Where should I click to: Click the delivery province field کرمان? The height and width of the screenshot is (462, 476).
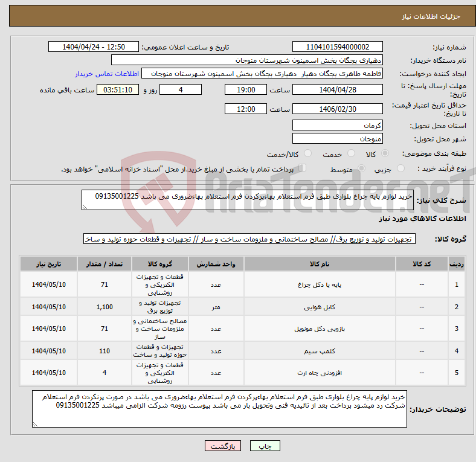pyautogui.click(x=337, y=125)
